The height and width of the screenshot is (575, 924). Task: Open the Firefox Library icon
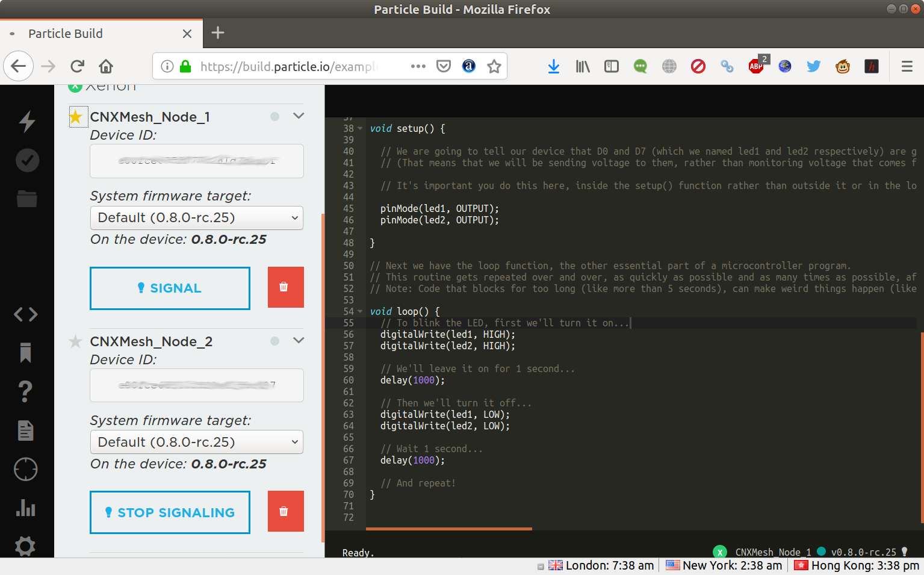[x=583, y=66]
